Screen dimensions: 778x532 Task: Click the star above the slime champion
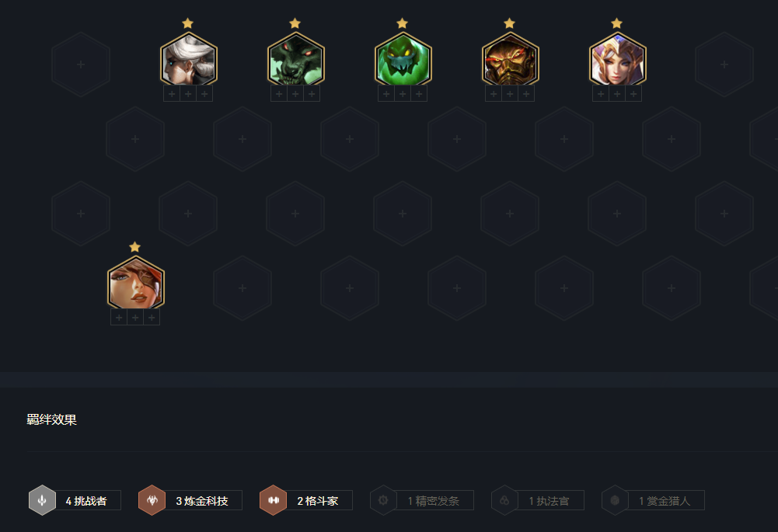coord(403,23)
